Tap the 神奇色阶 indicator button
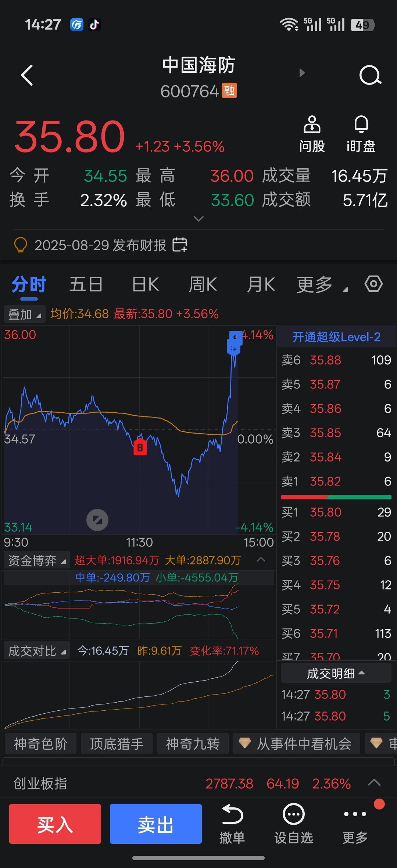The width and height of the screenshot is (397, 868). coord(40,743)
